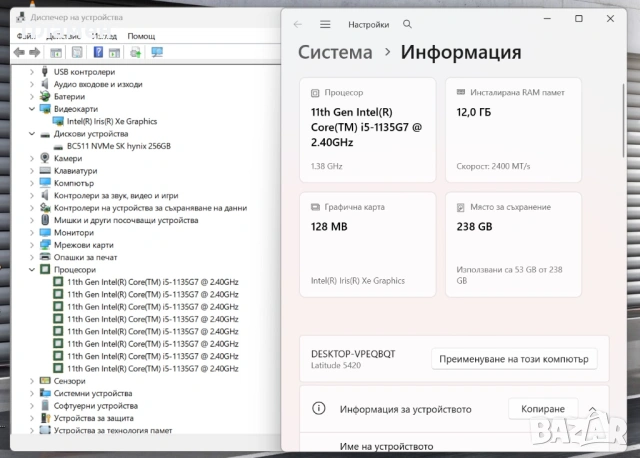This screenshot has height=458, width=640.
Task: Click the Мишки и други посочващи устройства icon
Action: coord(45,220)
